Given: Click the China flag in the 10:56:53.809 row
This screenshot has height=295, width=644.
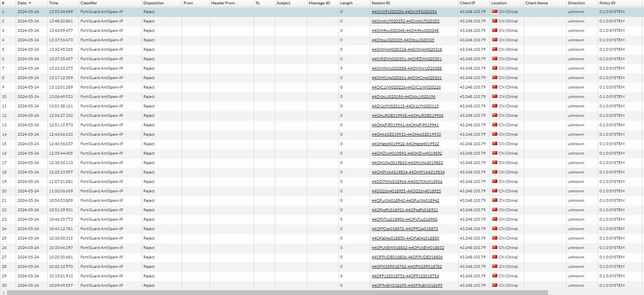Looking at the screenshot, I should [495, 200].
